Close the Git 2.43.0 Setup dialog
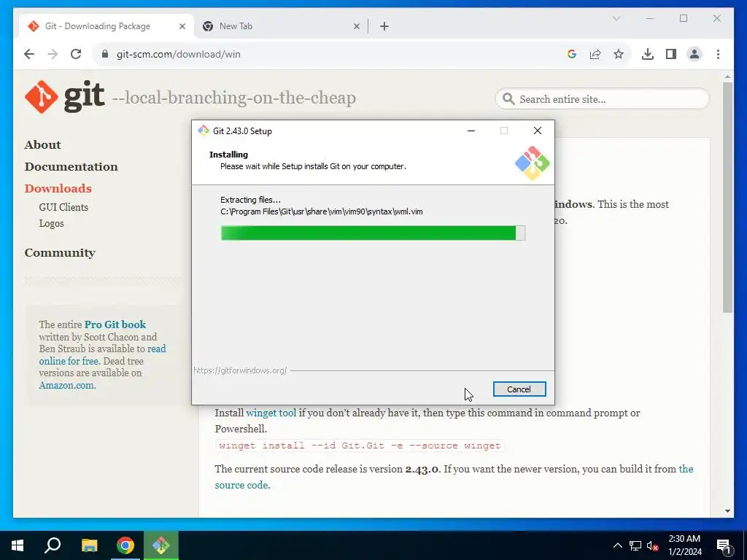Image resolution: width=747 pixels, height=560 pixels. 538,131
